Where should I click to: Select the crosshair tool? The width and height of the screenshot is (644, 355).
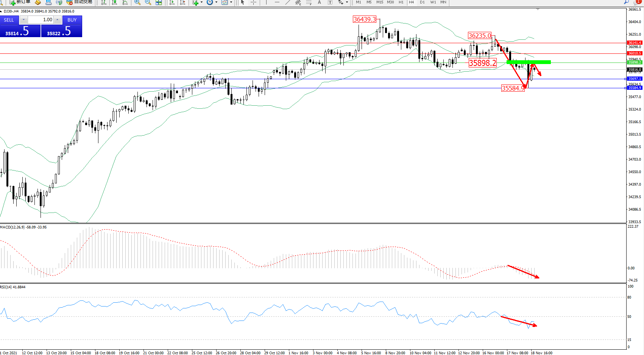click(x=253, y=2)
